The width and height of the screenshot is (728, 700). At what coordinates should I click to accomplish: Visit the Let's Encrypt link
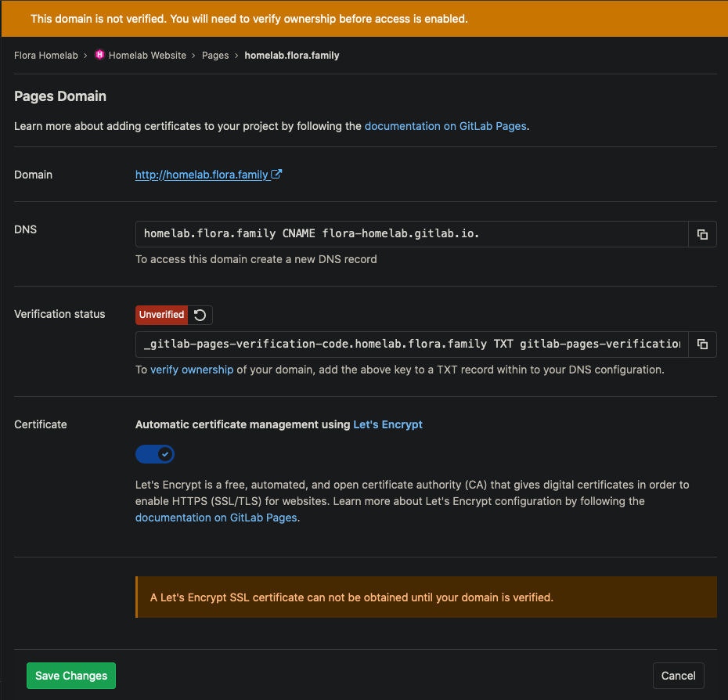pos(387,424)
